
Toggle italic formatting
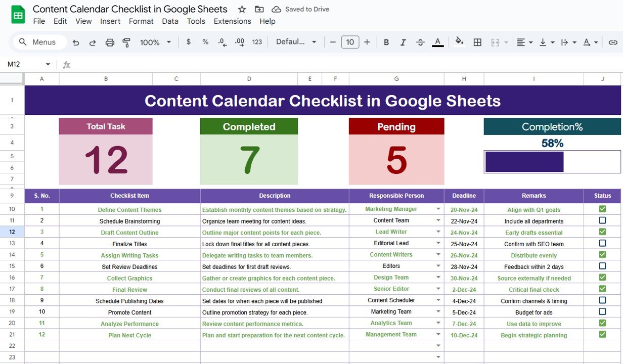coord(403,42)
